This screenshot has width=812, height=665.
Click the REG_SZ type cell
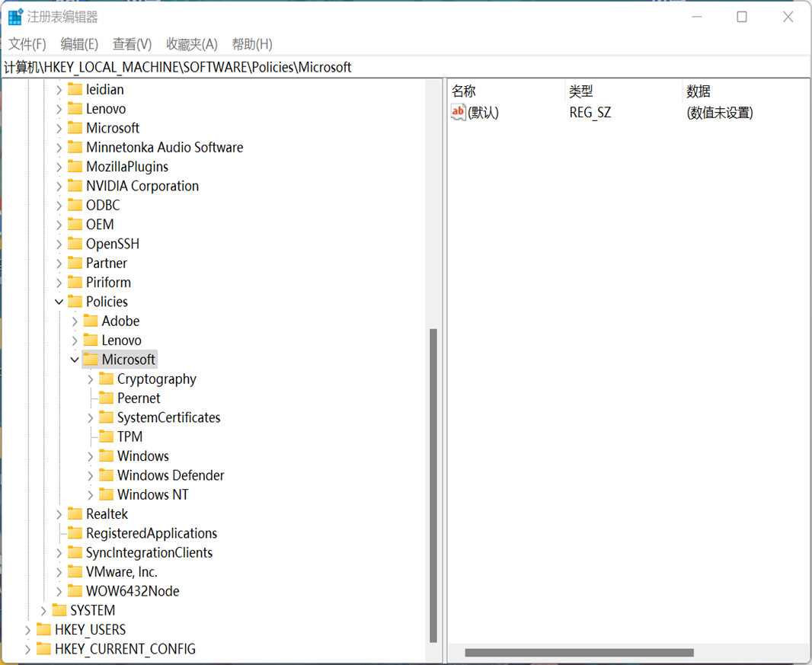(x=590, y=113)
